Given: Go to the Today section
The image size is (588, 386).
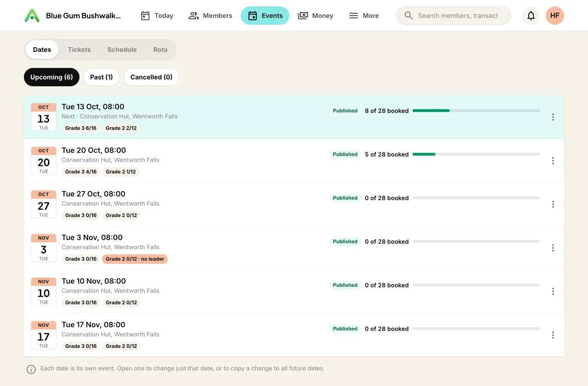Looking at the screenshot, I should click(x=157, y=16).
